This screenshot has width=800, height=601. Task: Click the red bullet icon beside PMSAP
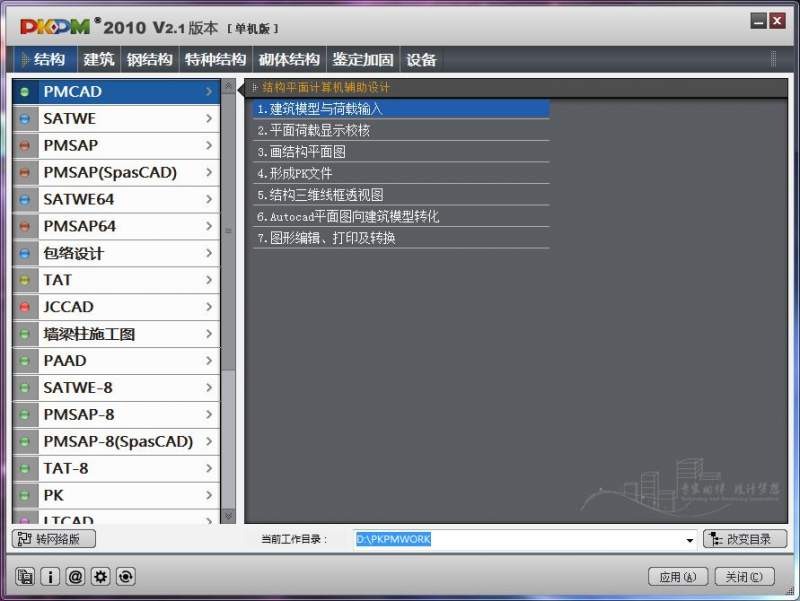click(24, 146)
